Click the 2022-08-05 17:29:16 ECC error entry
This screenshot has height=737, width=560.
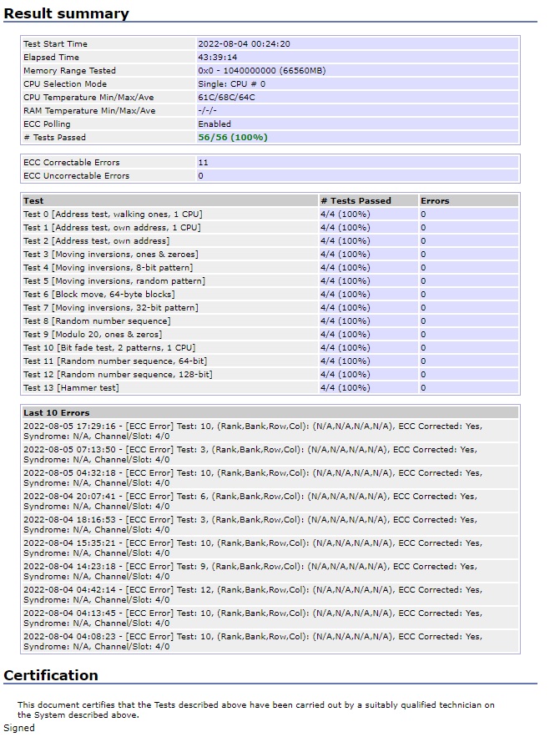[252, 432]
